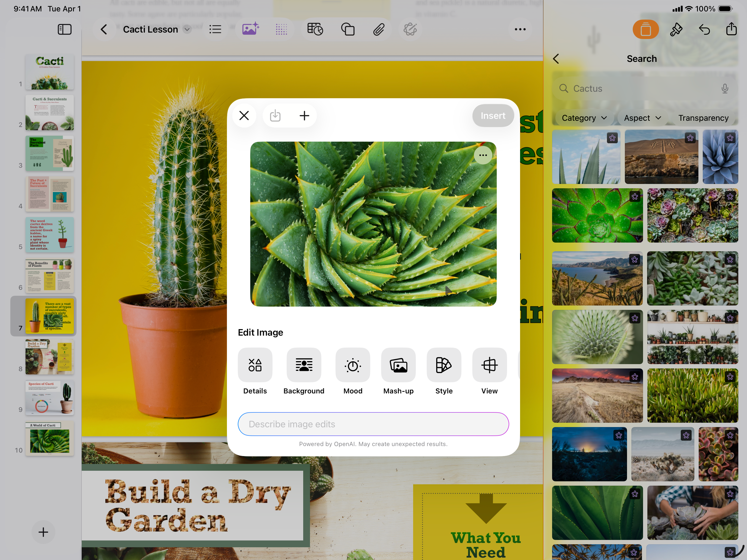Select the dotted grid pattern icon

281,29
